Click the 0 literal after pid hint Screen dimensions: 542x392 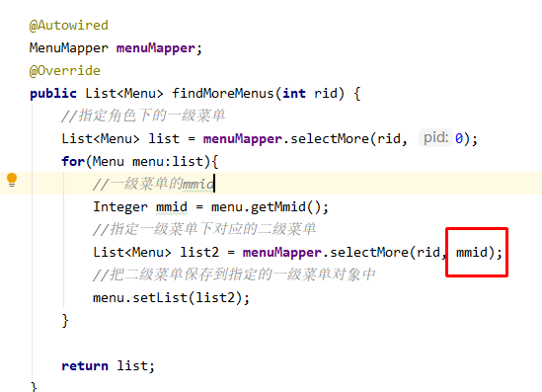(x=459, y=139)
